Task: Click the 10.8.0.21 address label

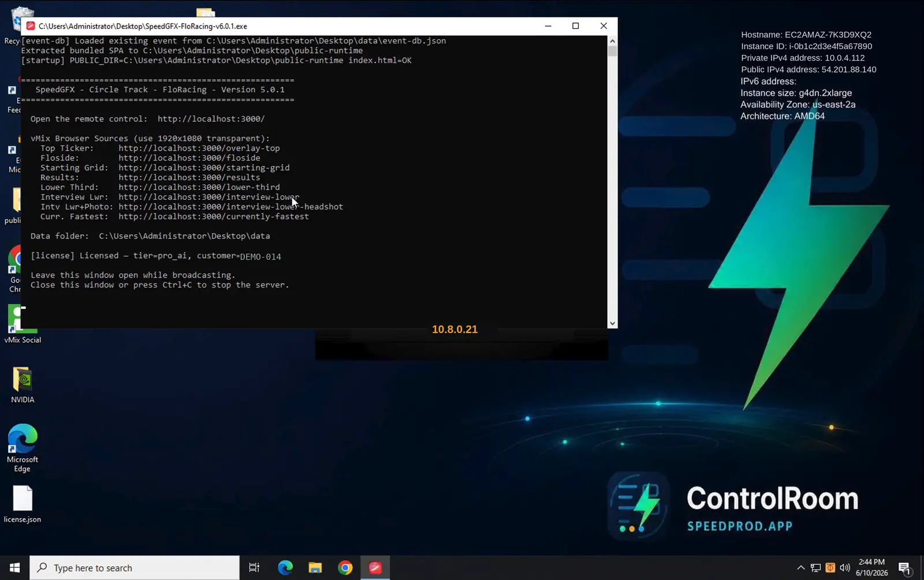Action: 455,330
